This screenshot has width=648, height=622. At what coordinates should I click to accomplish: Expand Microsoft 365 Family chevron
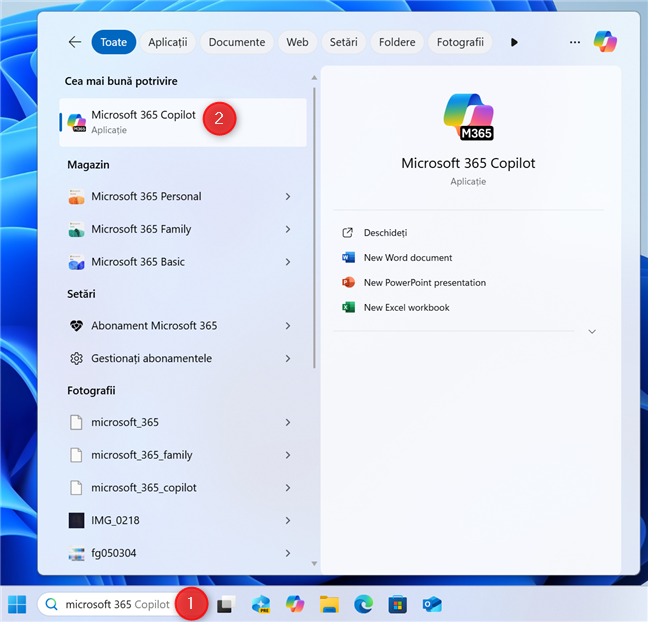point(288,229)
